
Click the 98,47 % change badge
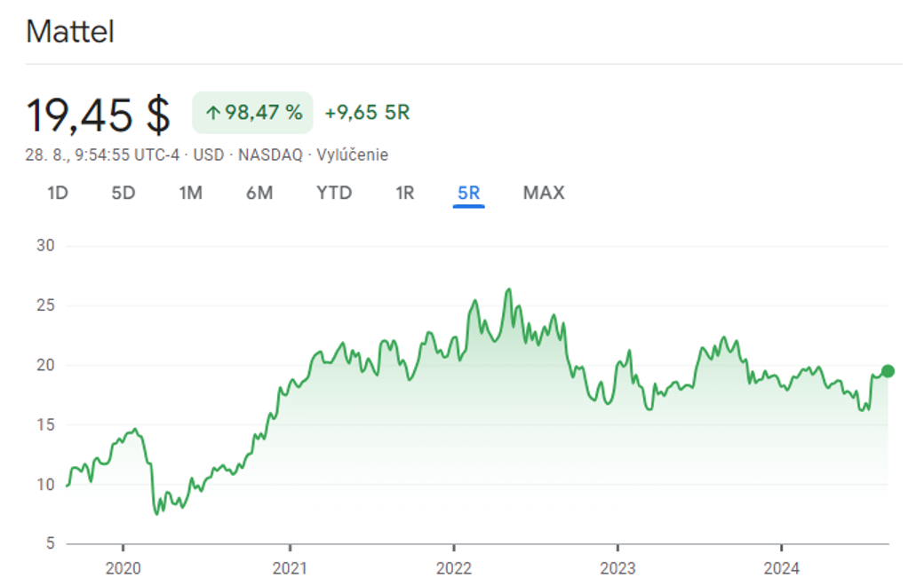[253, 113]
